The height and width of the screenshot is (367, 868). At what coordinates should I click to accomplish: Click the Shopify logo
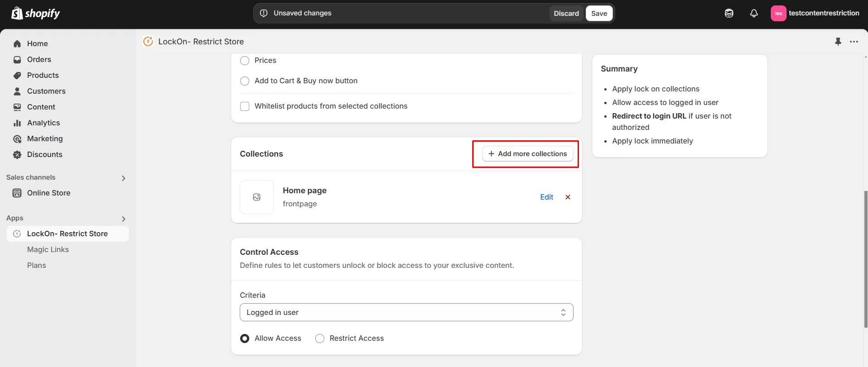36,13
